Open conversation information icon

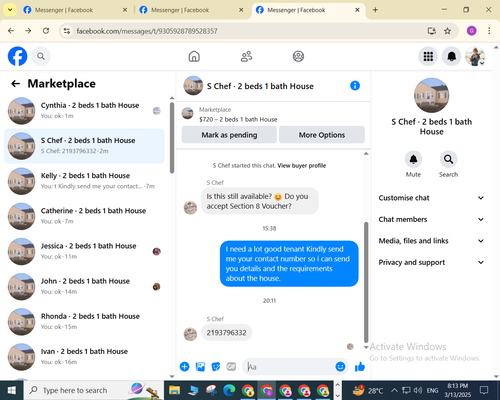(355, 86)
